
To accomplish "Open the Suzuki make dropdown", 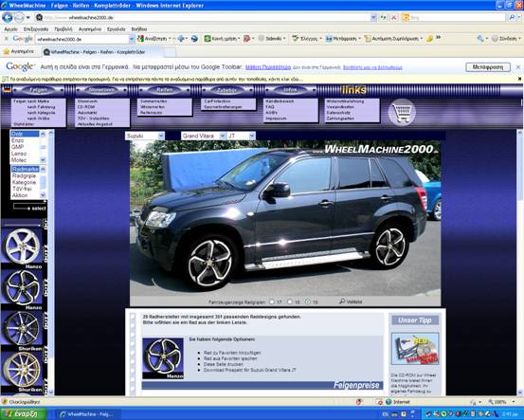I will pyautogui.click(x=145, y=136).
